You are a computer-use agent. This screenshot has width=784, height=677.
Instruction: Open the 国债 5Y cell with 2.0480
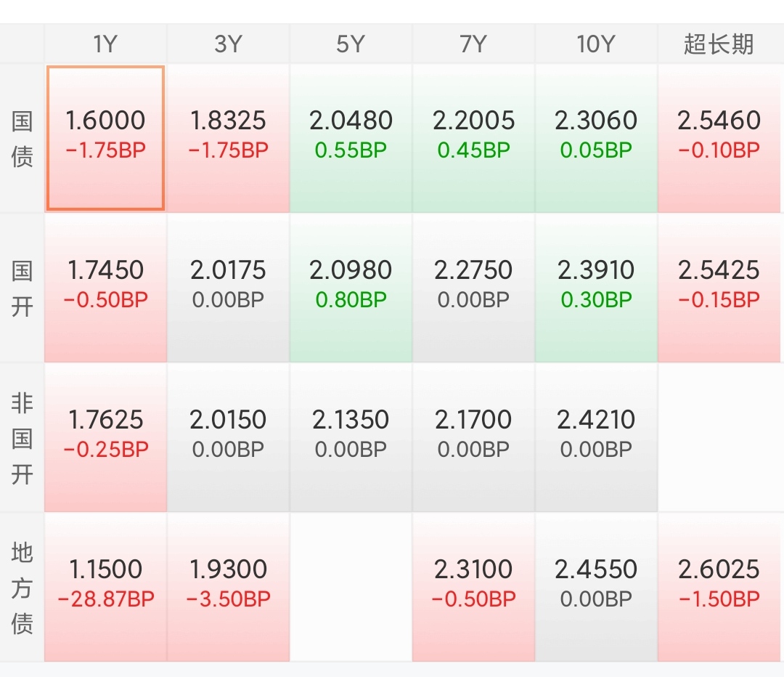pos(351,138)
